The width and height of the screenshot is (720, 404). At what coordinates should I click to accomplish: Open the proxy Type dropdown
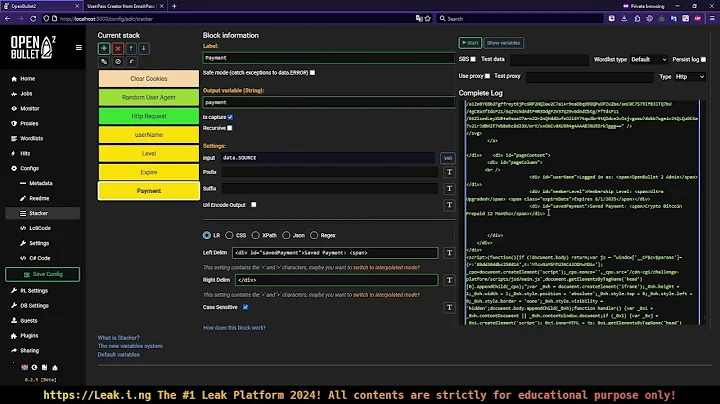coord(689,77)
